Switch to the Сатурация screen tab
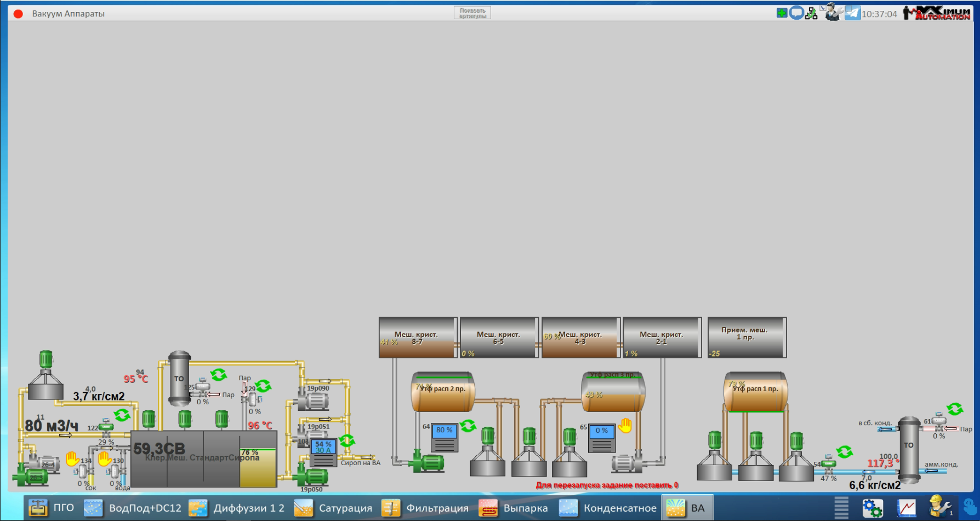Viewport: 980px width, 521px height. coord(333,508)
